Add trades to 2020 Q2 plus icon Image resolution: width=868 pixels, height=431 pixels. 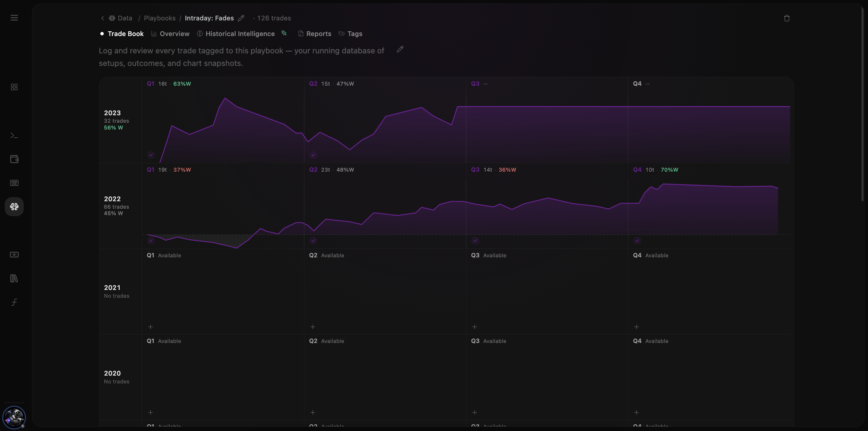[x=313, y=412]
